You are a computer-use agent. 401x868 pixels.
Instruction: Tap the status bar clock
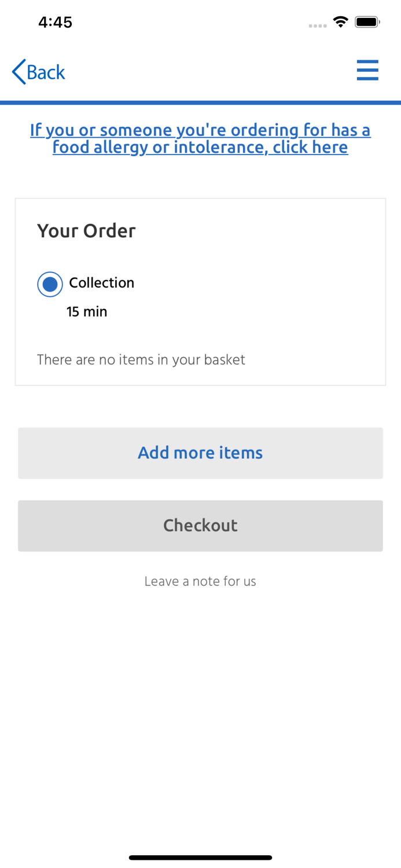point(55,23)
